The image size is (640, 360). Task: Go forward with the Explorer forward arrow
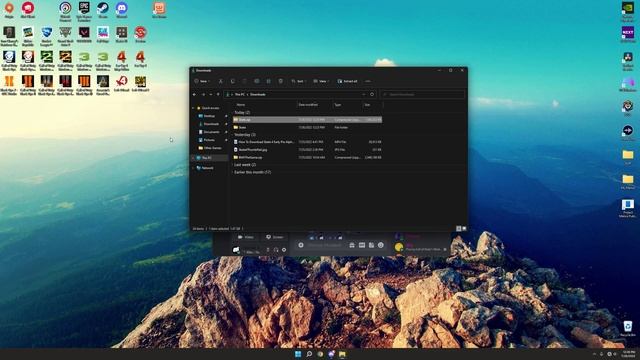click(203, 94)
